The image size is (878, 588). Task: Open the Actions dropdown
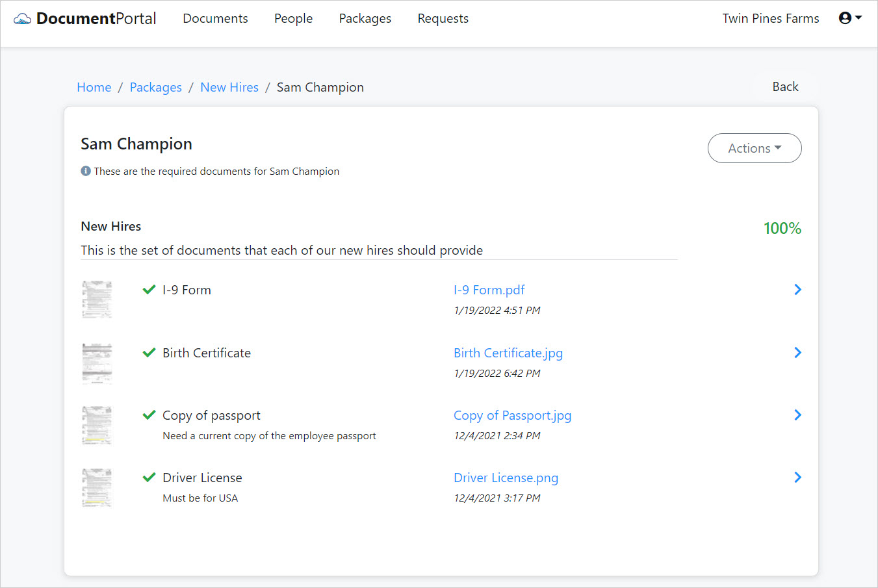[754, 148]
